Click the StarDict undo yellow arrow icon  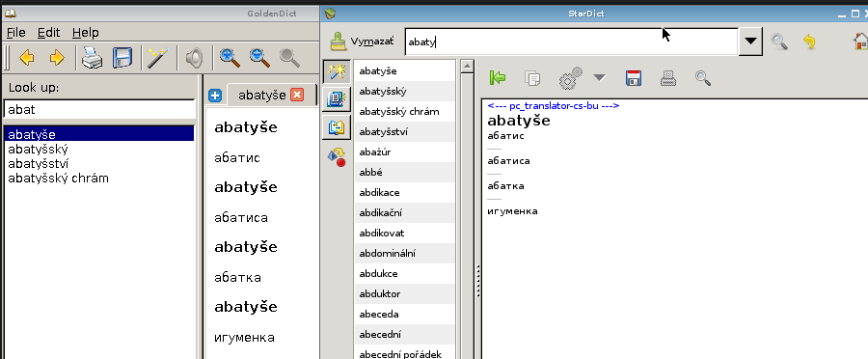[810, 41]
